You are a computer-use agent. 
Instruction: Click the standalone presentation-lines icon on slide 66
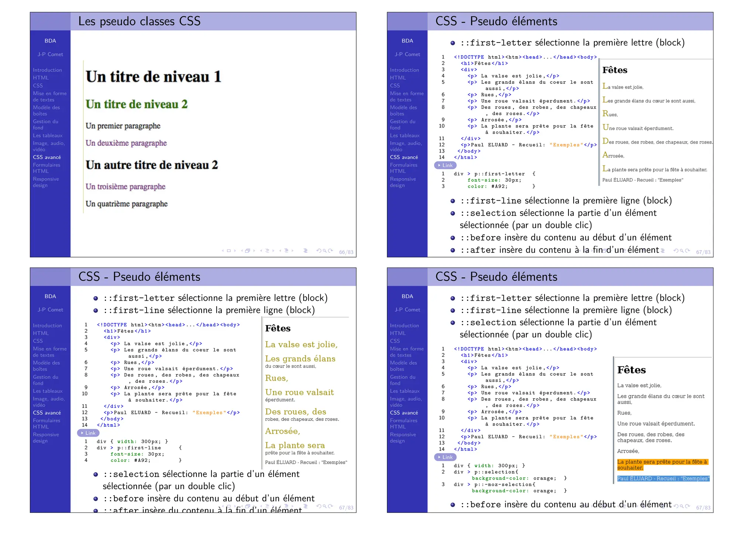point(306,251)
